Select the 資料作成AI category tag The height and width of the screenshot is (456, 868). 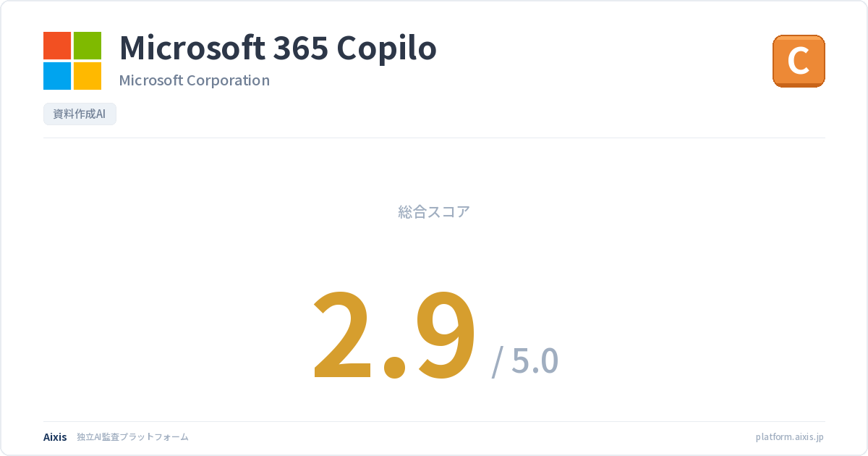pos(80,114)
